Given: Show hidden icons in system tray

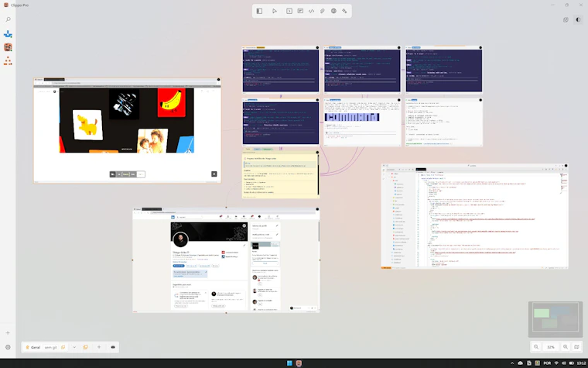Looking at the screenshot, I should click(512, 363).
